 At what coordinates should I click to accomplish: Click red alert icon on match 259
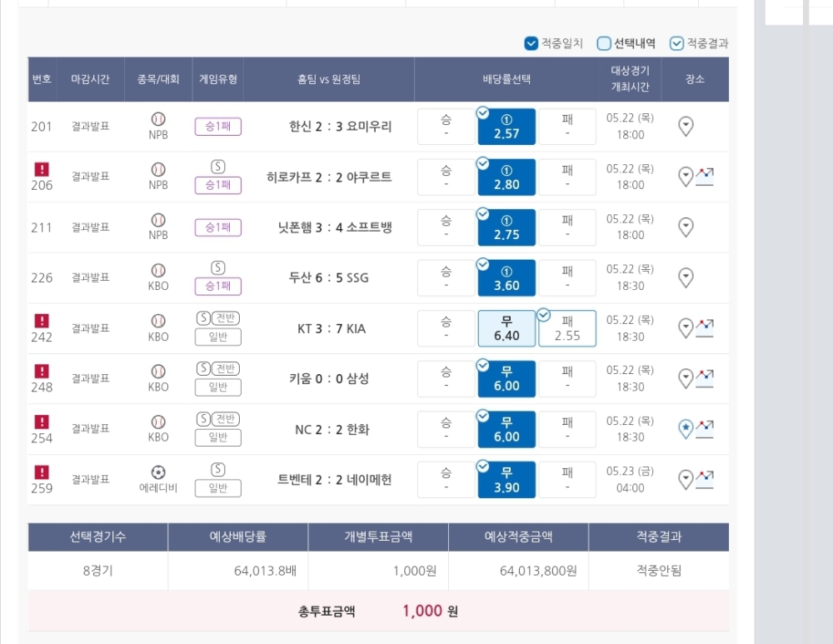[42, 472]
